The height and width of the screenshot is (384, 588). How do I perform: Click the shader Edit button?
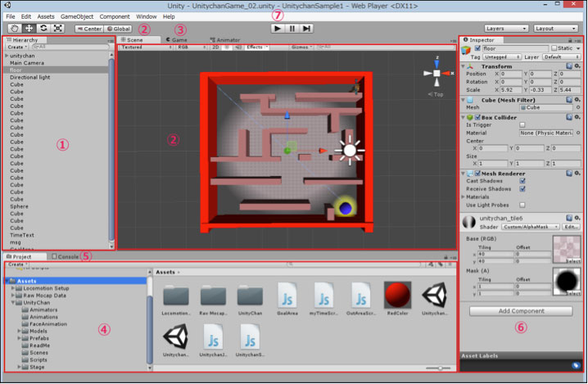point(571,227)
